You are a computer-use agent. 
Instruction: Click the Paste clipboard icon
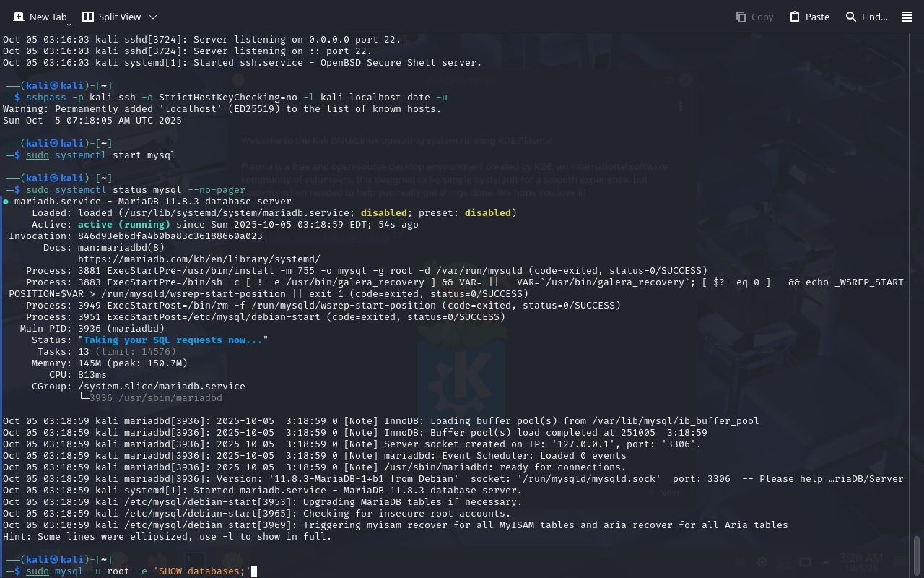pos(795,17)
